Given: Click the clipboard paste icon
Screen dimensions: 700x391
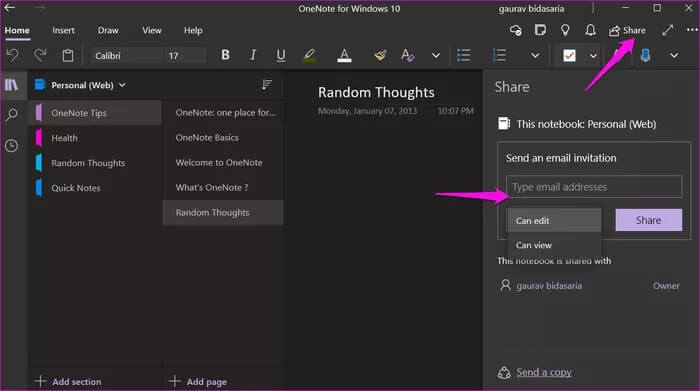Looking at the screenshot, I should 68,55.
